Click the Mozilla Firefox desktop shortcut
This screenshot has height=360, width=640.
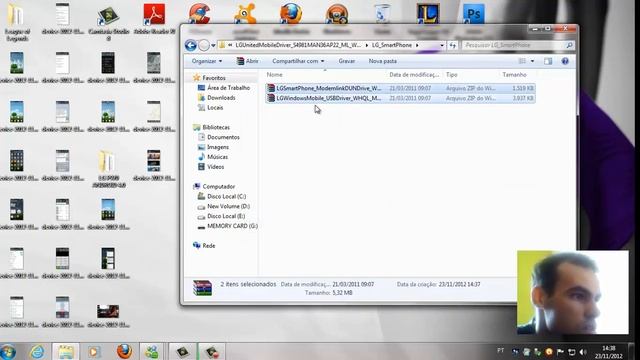tap(291, 13)
